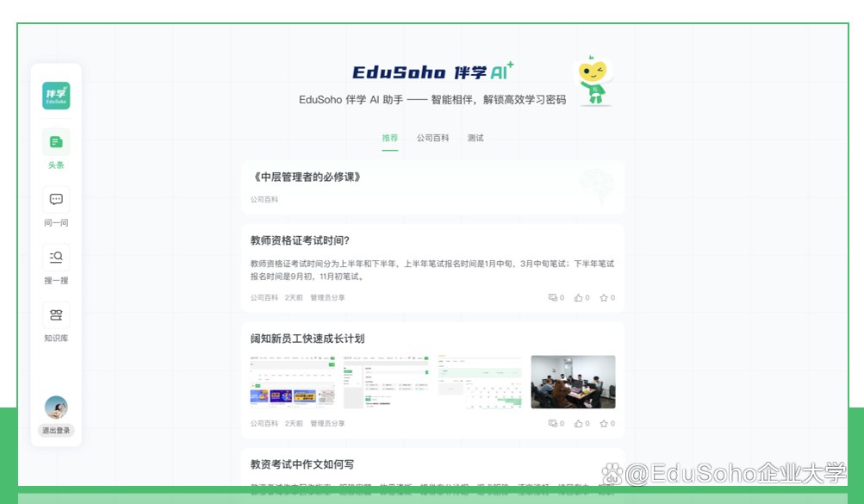
Task: Click 2天前 timestamp under 教师资格证考试时间 post
Action: point(294,297)
